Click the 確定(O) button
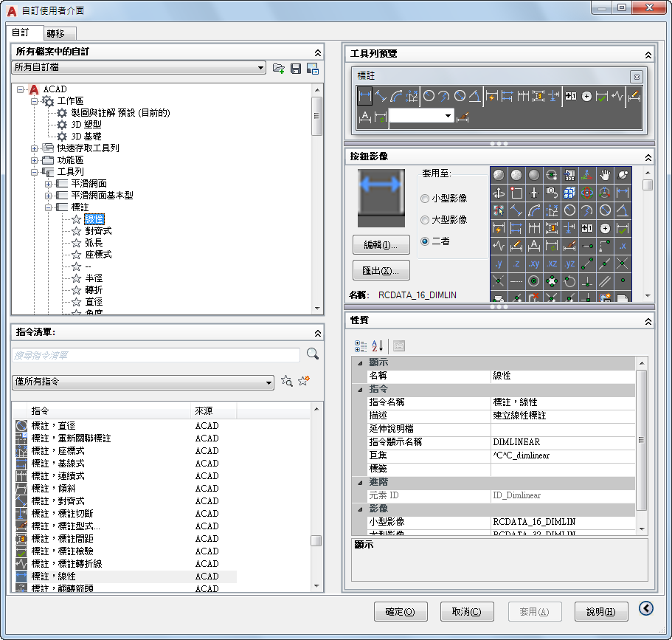 coord(401,611)
